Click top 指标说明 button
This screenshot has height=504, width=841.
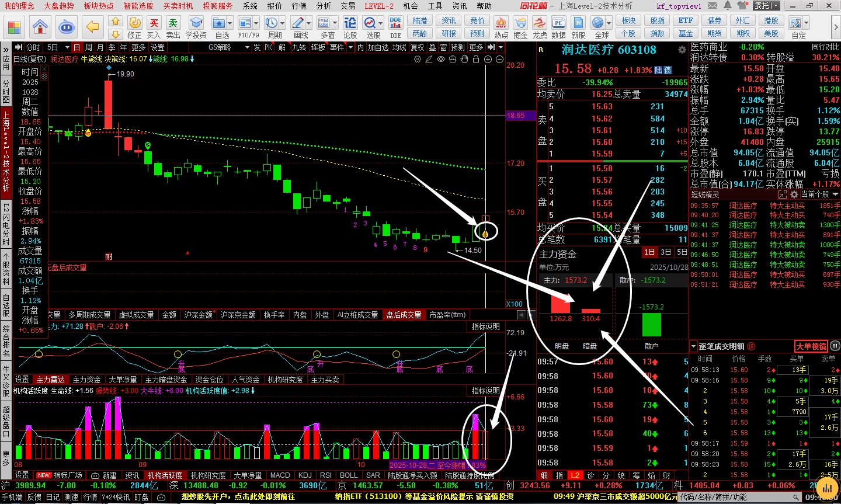[x=486, y=326]
